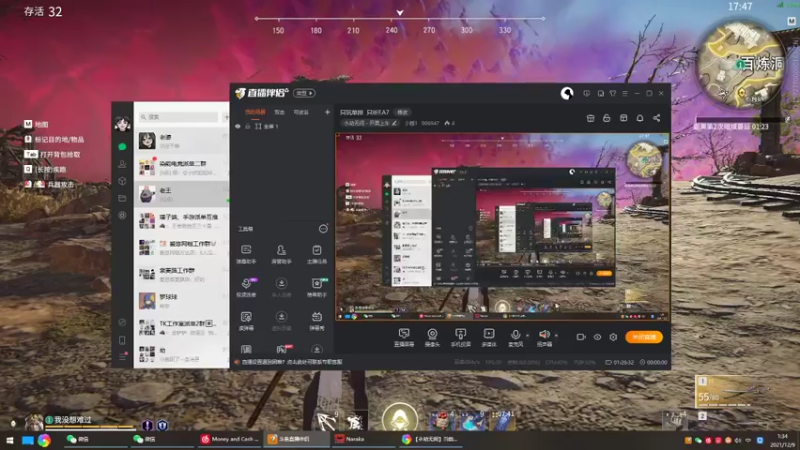Viewport: 800px width, 450px height.
Task: Toggle preview visibility eye in bottom toolbar
Action: click(x=597, y=337)
